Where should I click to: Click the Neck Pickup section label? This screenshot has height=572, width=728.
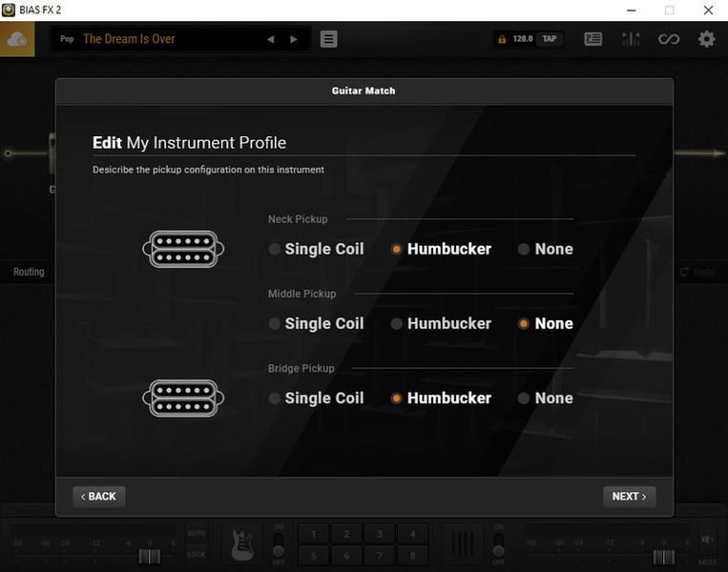[x=298, y=219]
